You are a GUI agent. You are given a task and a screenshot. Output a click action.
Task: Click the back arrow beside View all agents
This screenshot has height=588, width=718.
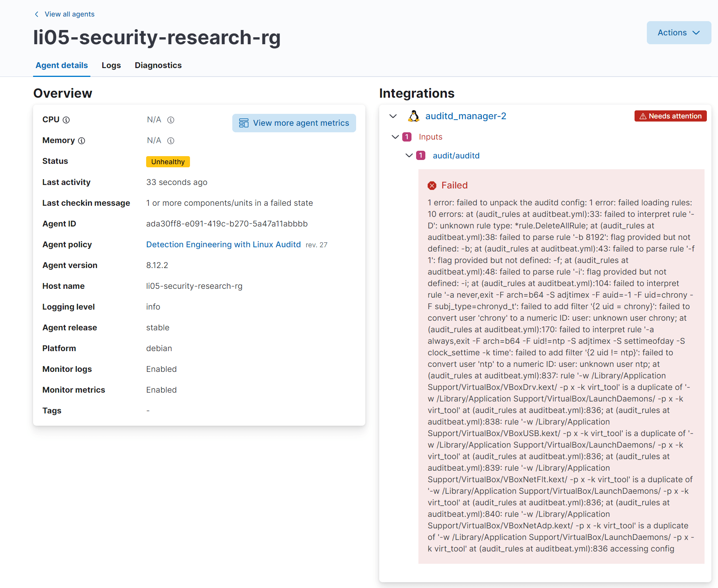point(37,14)
